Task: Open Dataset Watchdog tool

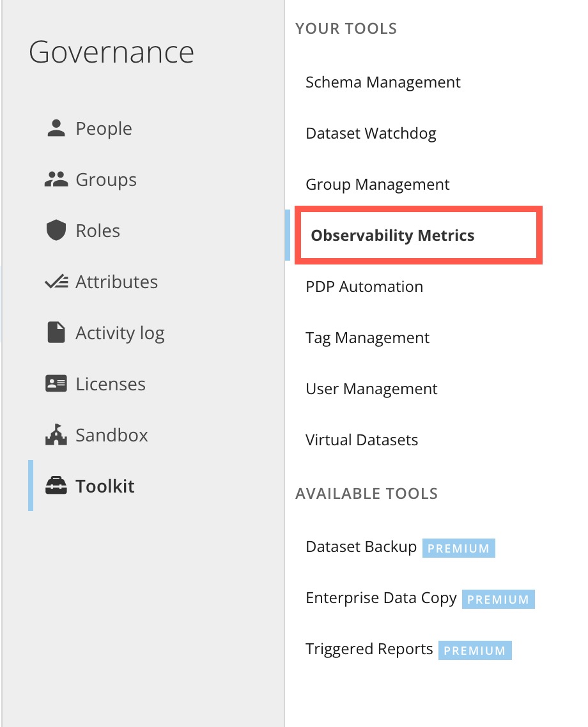Action: (x=371, y=134)
